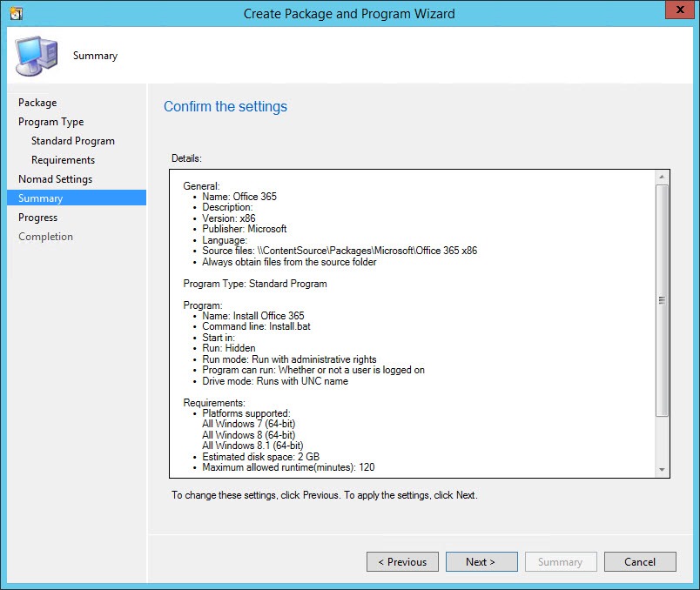Viewport: 700px width, 590px height.
Task: Click the Details scrollbar up arrow
Action: tap(662, 177)
